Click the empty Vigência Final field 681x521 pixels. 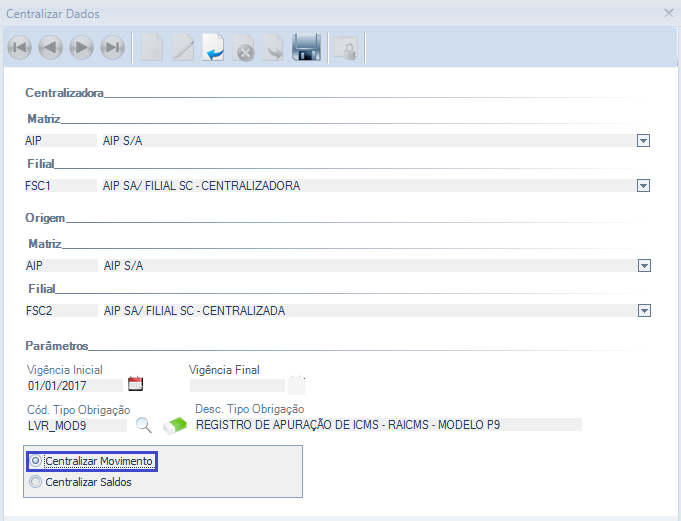point(237,386)
